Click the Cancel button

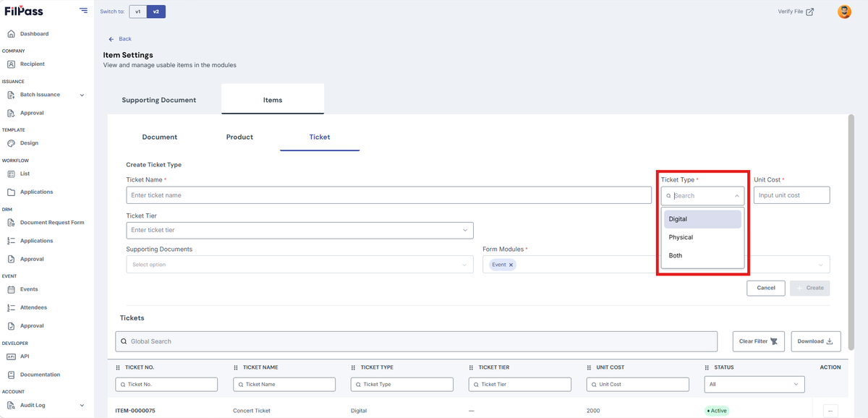point(766,288)
